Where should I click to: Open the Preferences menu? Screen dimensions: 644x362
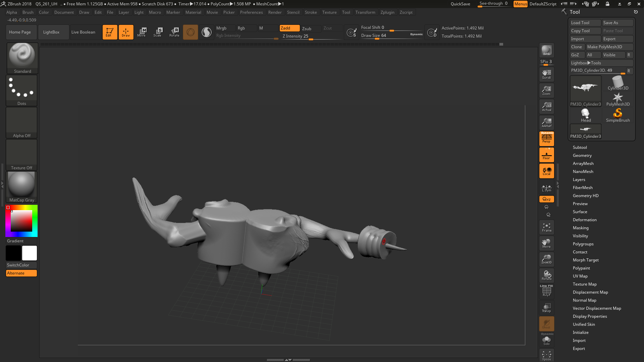pos(251,12)
